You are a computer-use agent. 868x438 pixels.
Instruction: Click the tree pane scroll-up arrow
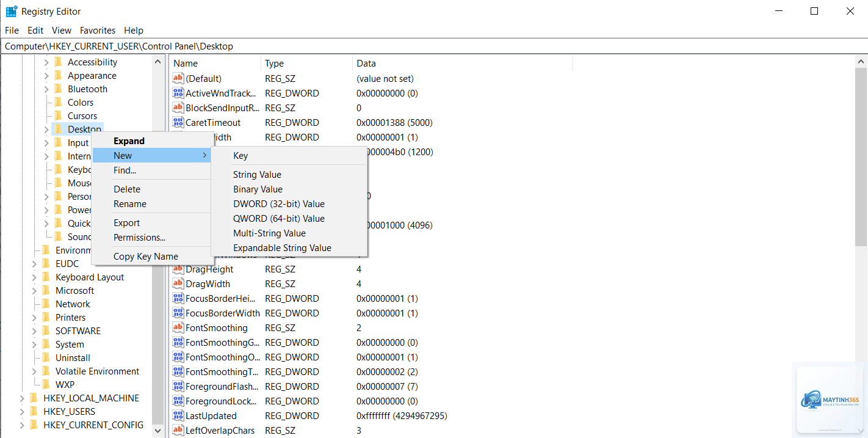(x=158, y=62)
